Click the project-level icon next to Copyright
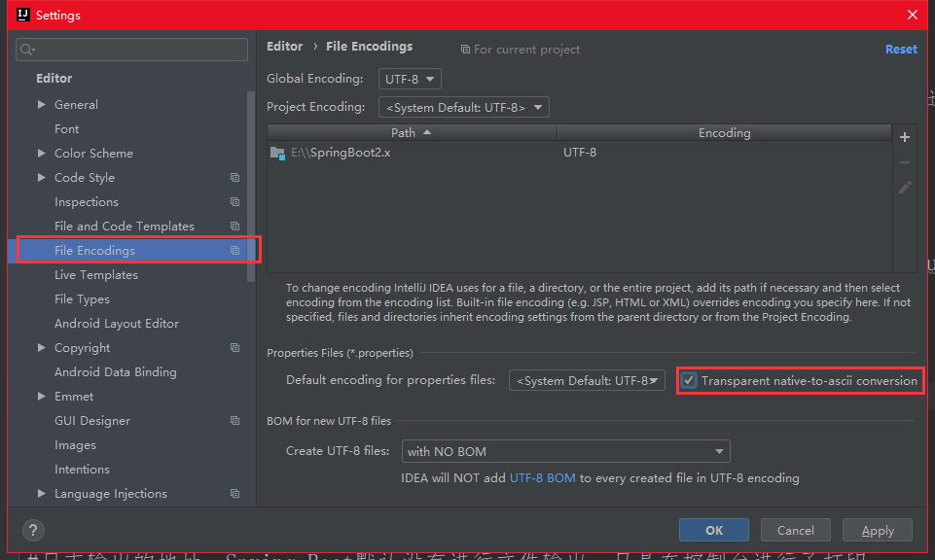 [x=234, y=348]
